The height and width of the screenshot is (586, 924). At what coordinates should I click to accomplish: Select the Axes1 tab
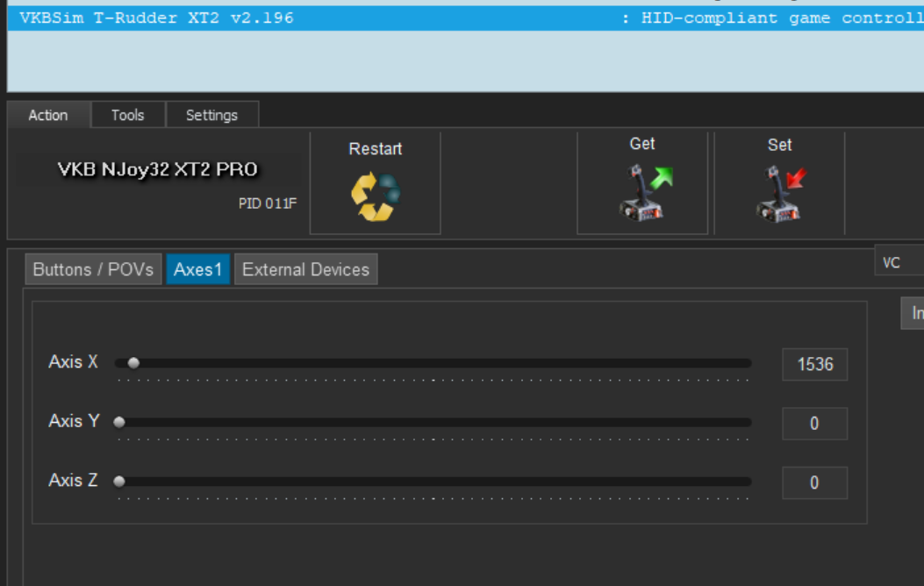coord(198,269)
